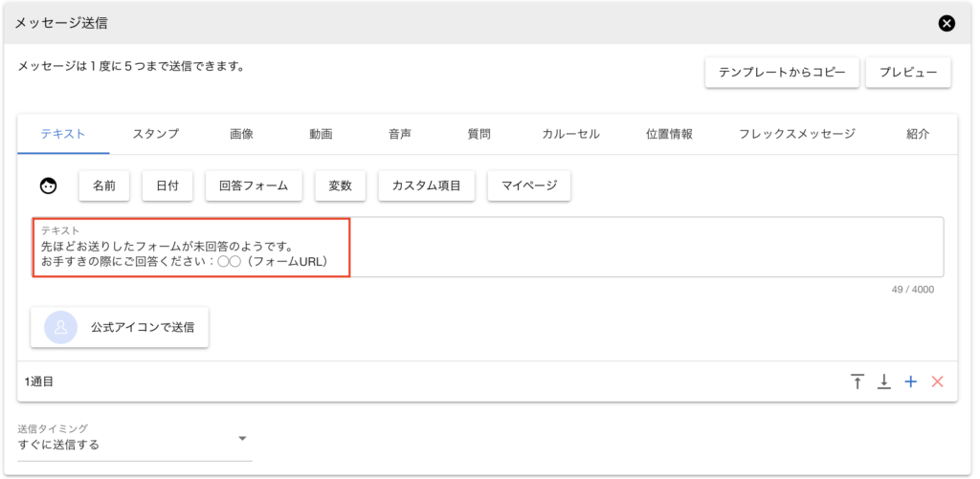
Task: Delete the message with red X icon
Action: 938,381
